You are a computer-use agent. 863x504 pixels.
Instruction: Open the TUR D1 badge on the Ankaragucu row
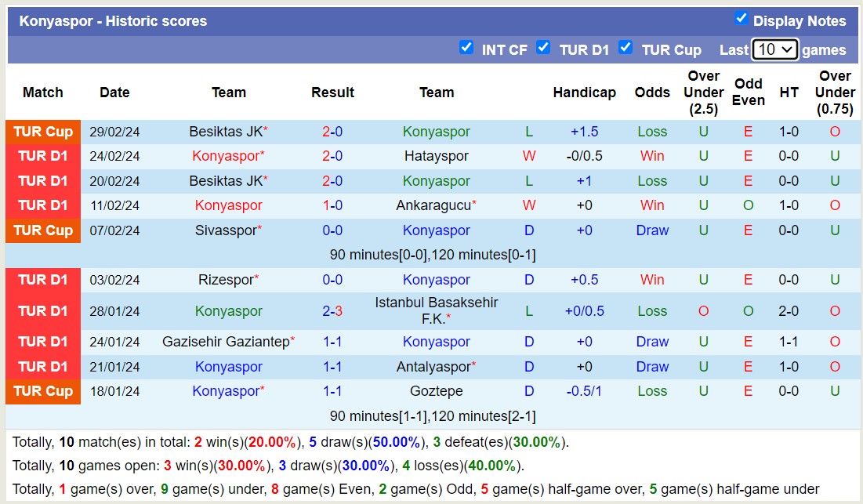pyautogui.click(x=43, y=205)
